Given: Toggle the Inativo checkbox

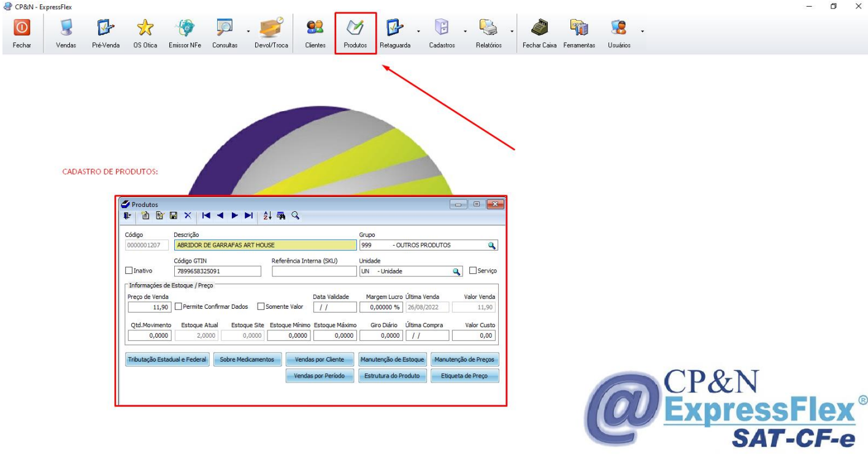Looking at the screenshot, I should click(129, 271).
